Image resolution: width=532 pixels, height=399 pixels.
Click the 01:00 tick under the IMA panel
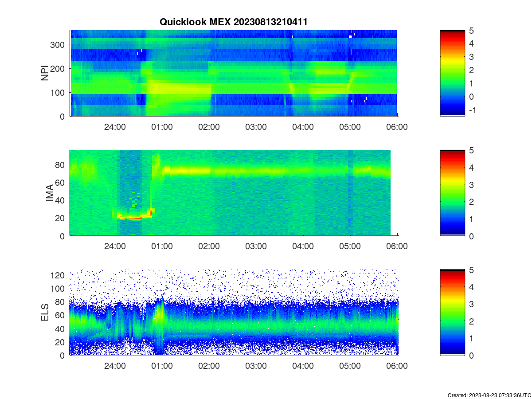coord(162,246)
